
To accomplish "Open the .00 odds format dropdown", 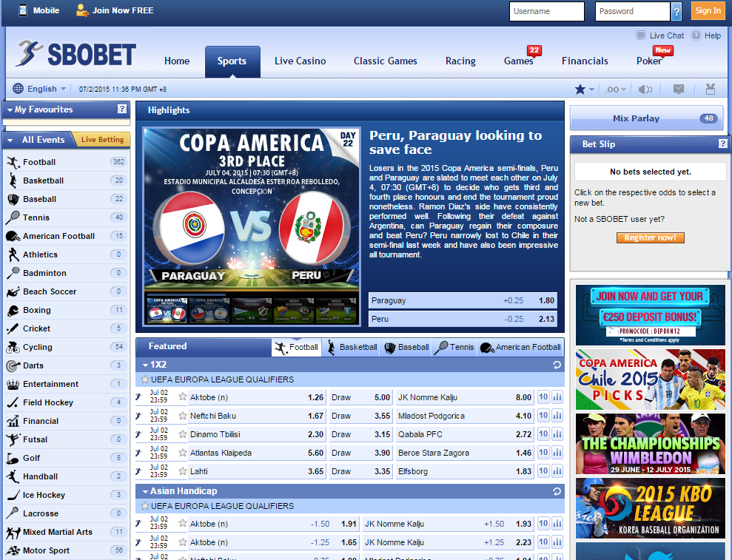I will pos(616,89).
